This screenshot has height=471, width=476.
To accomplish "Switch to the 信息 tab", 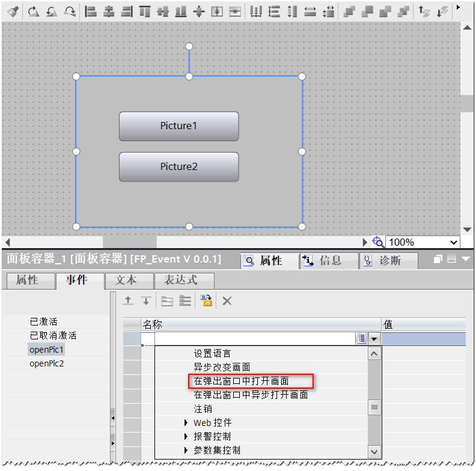I will (329, 261).
